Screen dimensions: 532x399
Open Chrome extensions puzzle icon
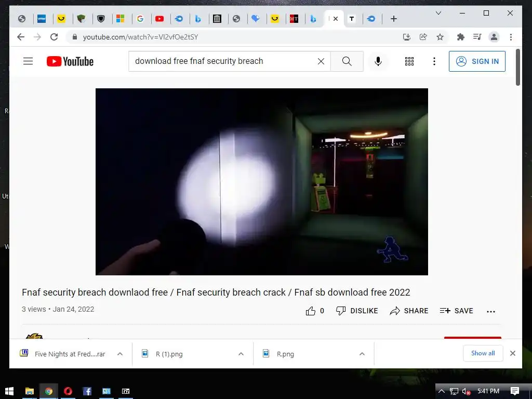[x=460, y=37]
